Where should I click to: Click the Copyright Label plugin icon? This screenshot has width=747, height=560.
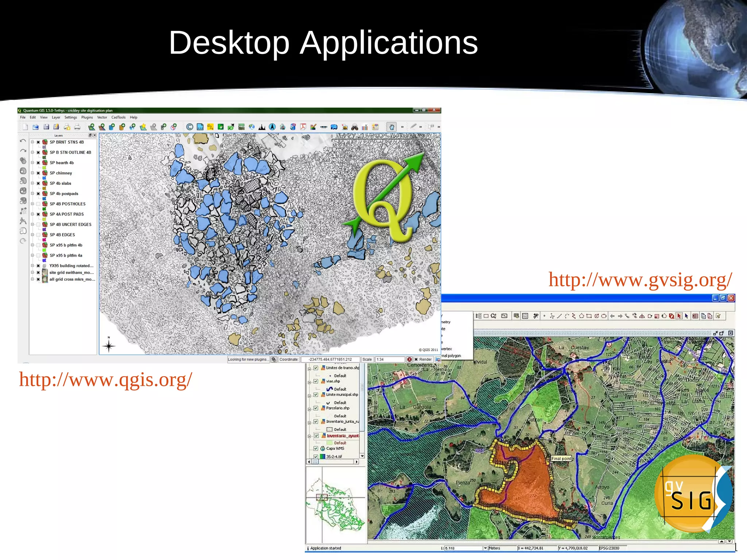click(x=190, y=127)
